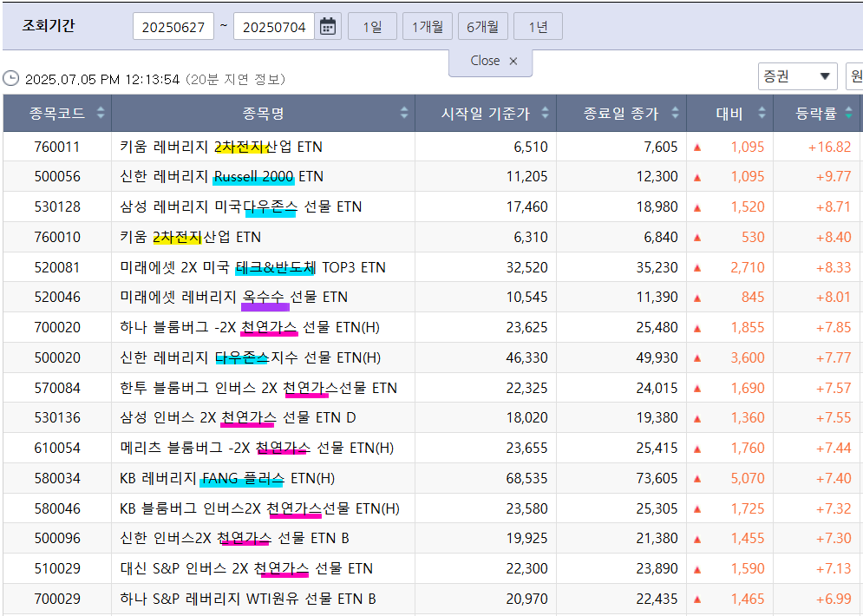863x616 pixels.
Task: Select the 1년 period button
Action: 538,26
